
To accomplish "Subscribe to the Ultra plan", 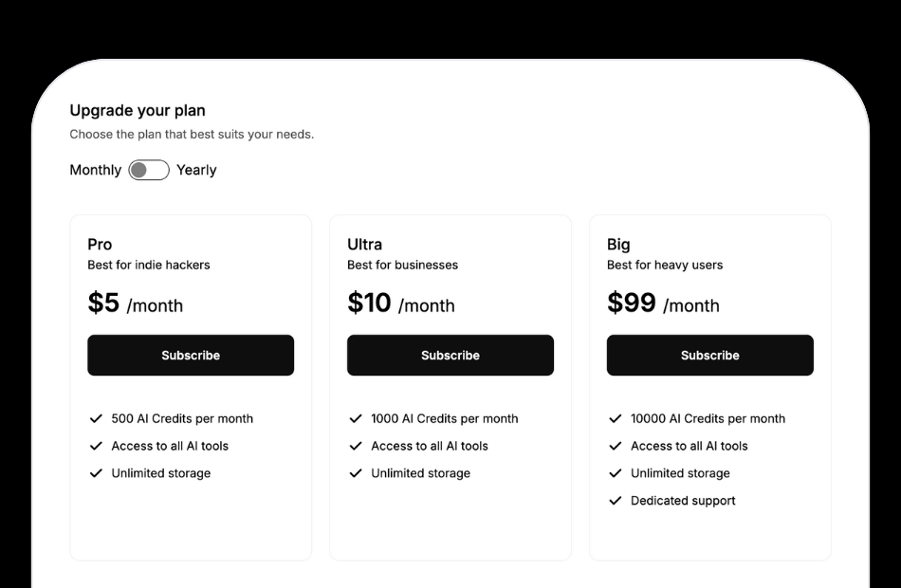I will click(450, 355).
